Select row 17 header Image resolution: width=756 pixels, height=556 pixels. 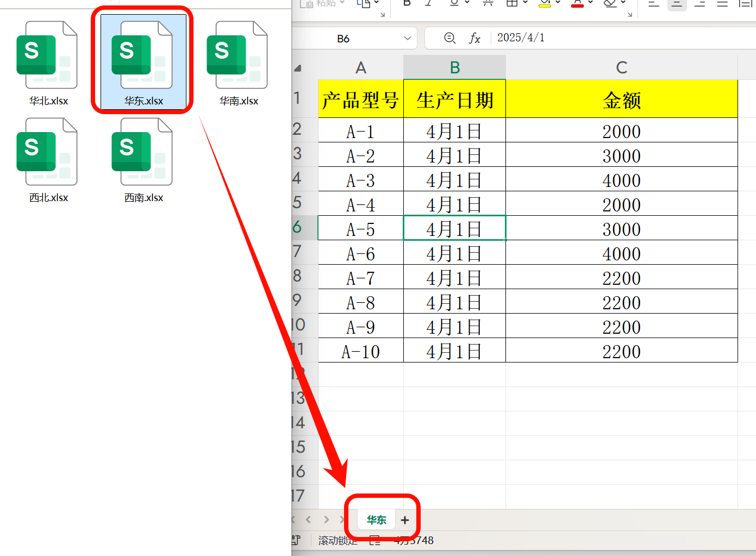point(304,497)
